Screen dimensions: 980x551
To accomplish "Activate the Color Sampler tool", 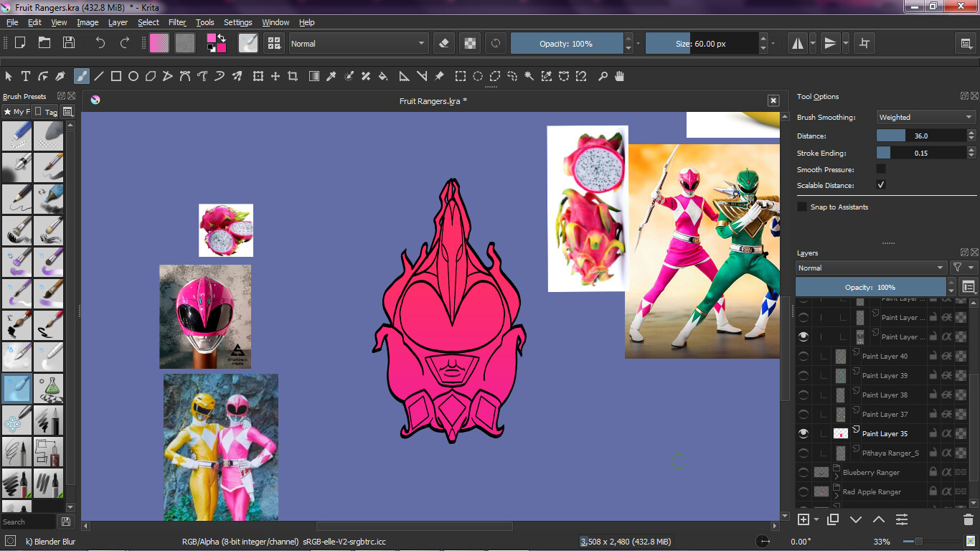I will pyautogui.click(x=332, y=75).
